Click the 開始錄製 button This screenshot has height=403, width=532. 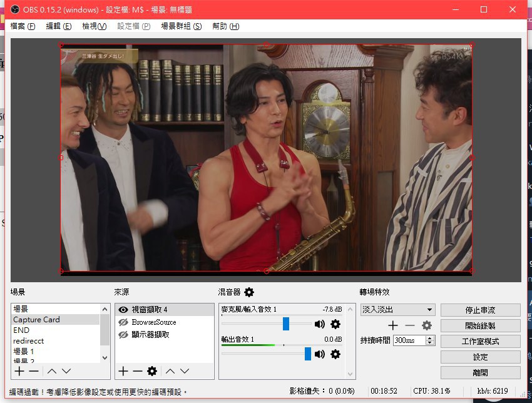(480, 326)
